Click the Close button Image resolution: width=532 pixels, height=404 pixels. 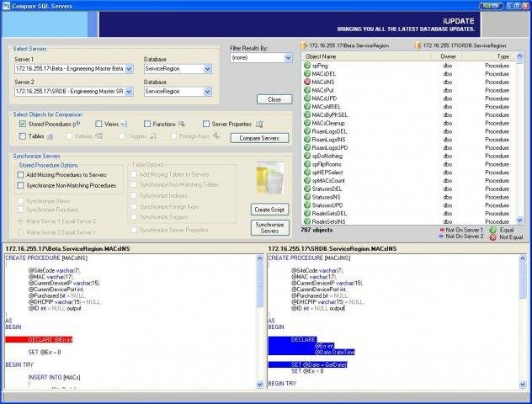click(274, 99)
